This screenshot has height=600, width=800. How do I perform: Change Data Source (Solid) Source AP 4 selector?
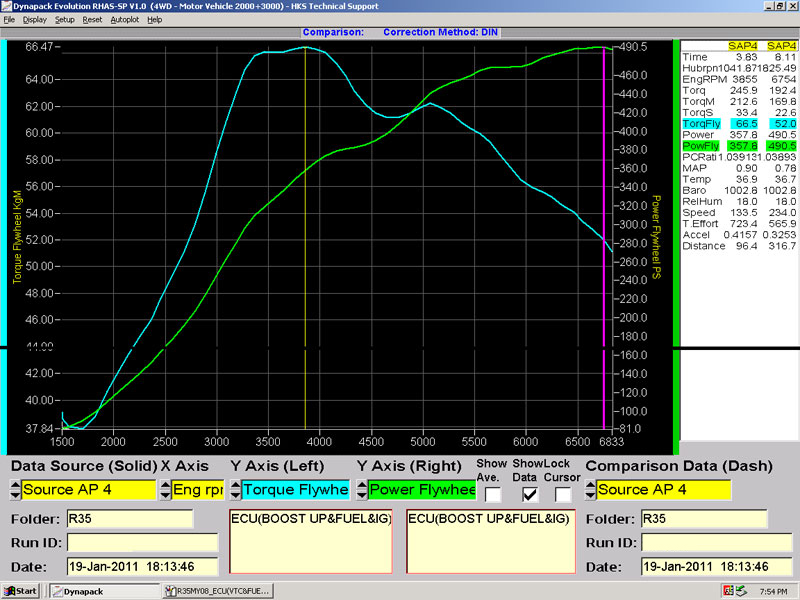click(88, 490)
